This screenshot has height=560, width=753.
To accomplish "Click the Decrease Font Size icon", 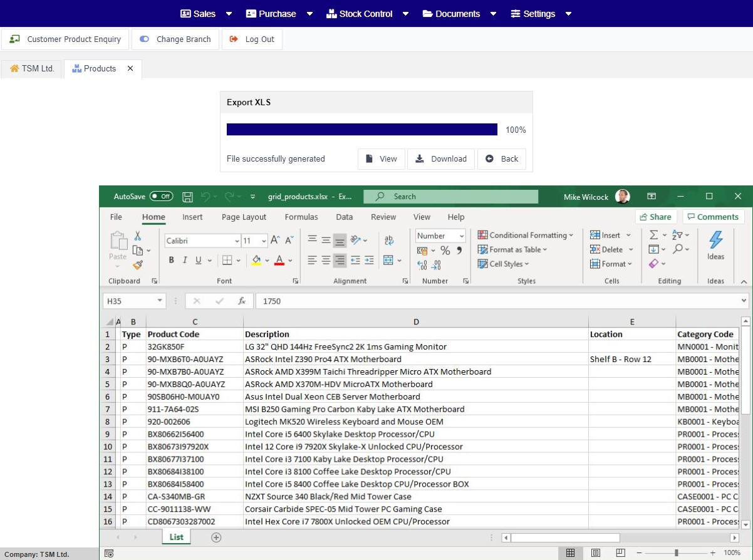I will point(289,241).
